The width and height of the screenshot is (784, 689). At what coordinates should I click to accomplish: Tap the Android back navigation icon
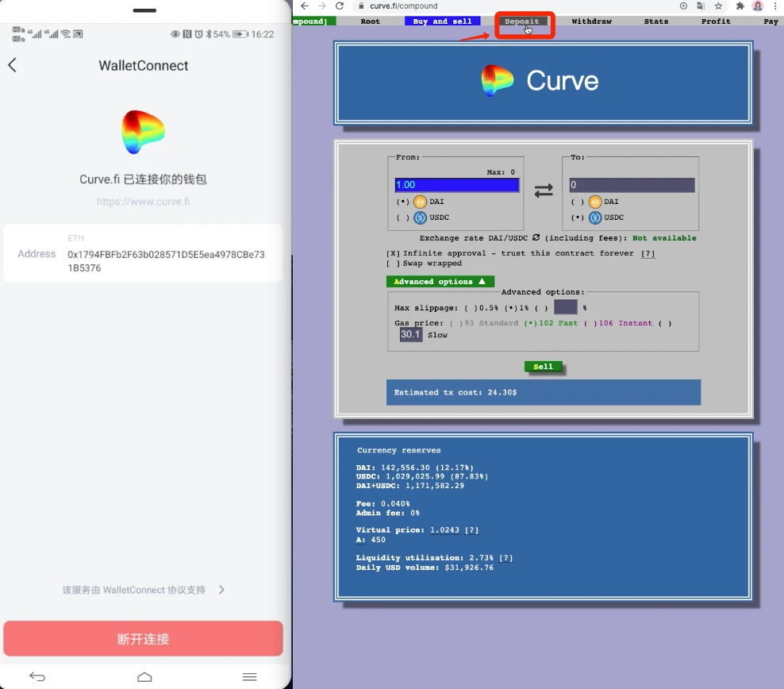click(37, 676)
